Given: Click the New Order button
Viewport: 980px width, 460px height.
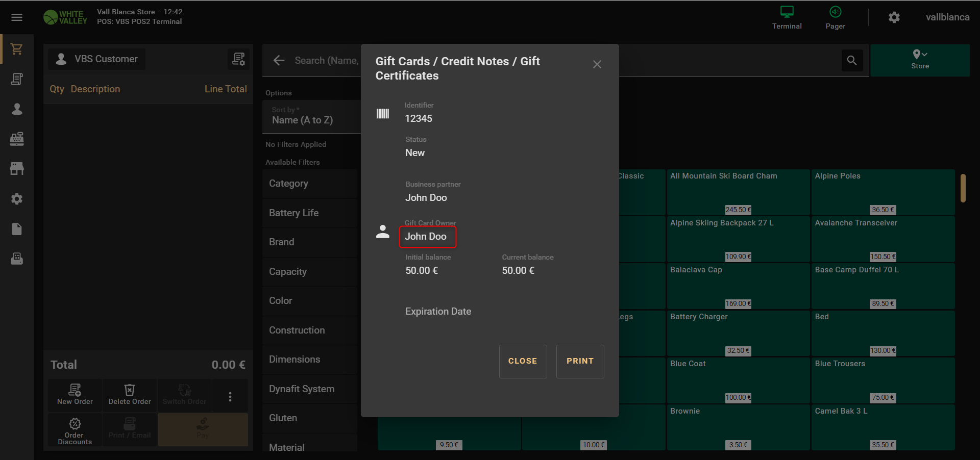Looking at the screenshot, I should tap(75, 395).
